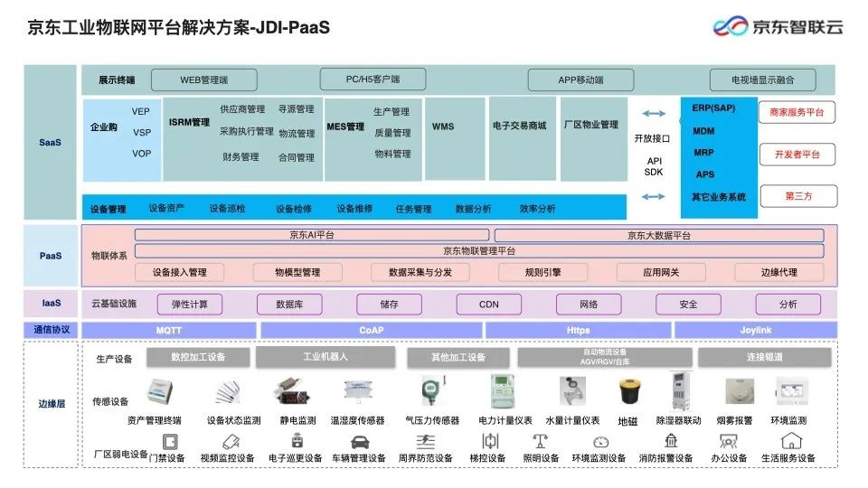This screenshot has height=488, width=868.
Task: Click the 办公设备 icon
Action: [728, 442]
